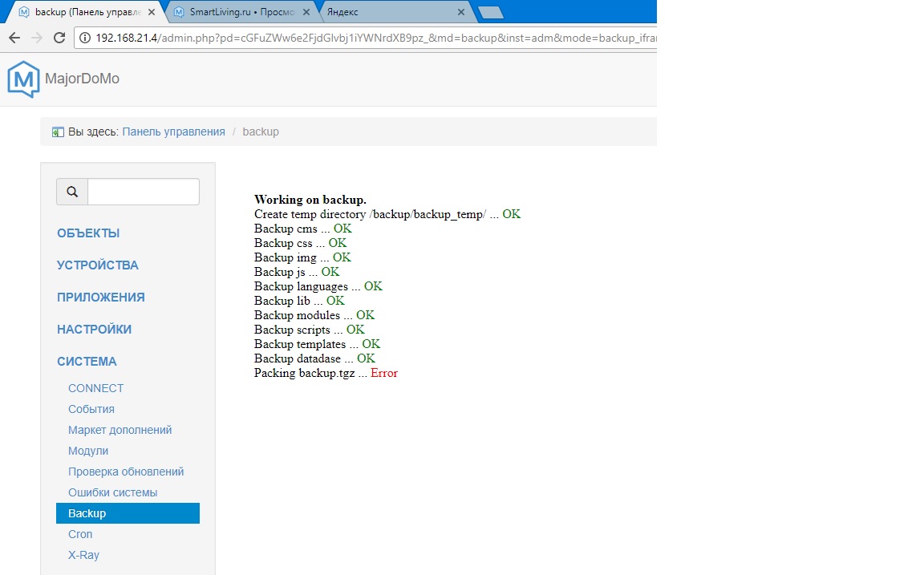Expand the НАСТРОЙКИ menu section
This screenshot has width=924, height=575.
tap(95, 330)
